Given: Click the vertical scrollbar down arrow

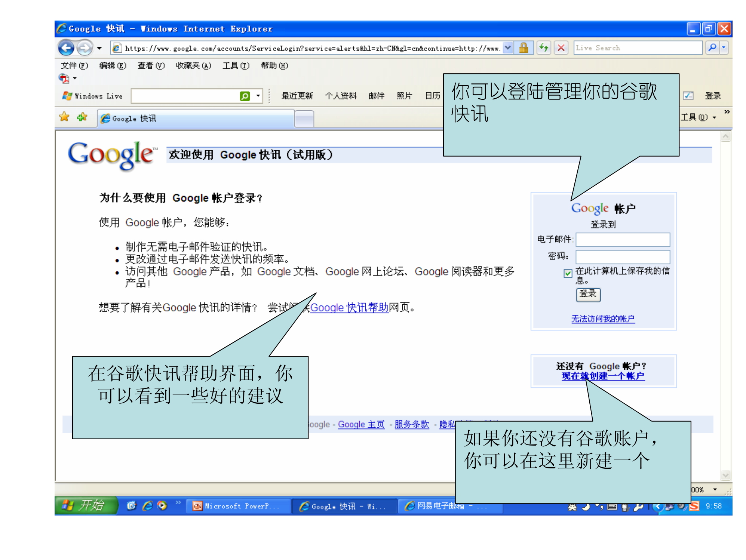Looking at the screenshot, I should point(725,475).
